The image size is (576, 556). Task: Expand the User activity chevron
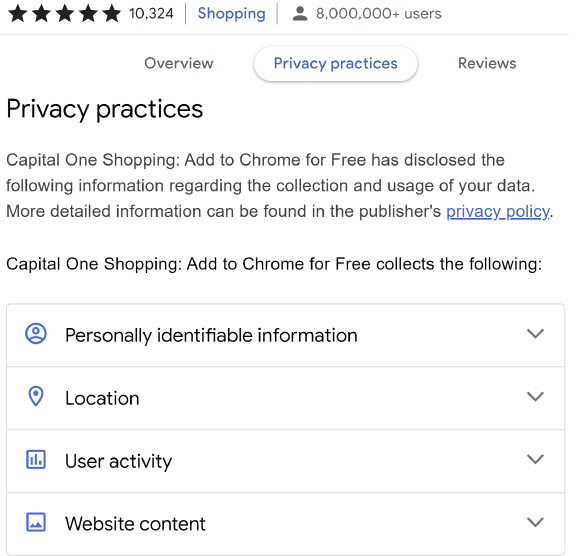[535, 459]
